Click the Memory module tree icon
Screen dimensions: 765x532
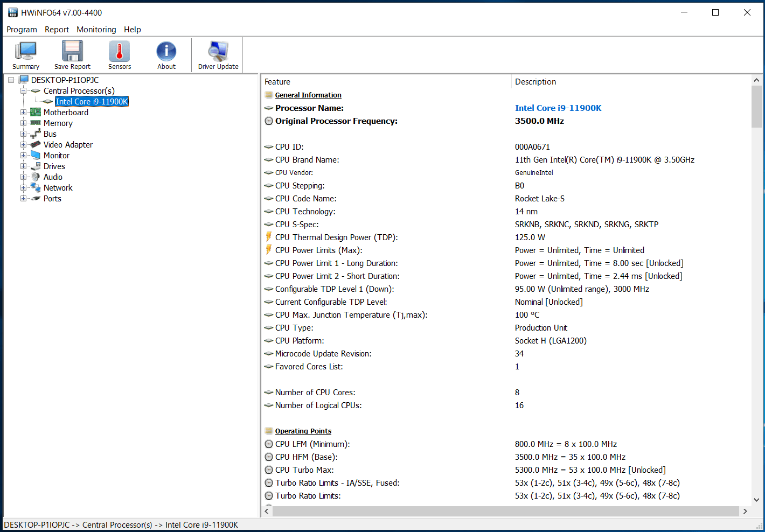click(x=36, y=123)
